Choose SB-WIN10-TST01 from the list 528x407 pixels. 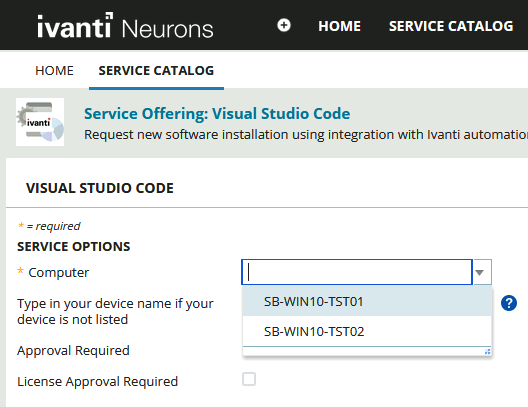click(x=367, y=301)
